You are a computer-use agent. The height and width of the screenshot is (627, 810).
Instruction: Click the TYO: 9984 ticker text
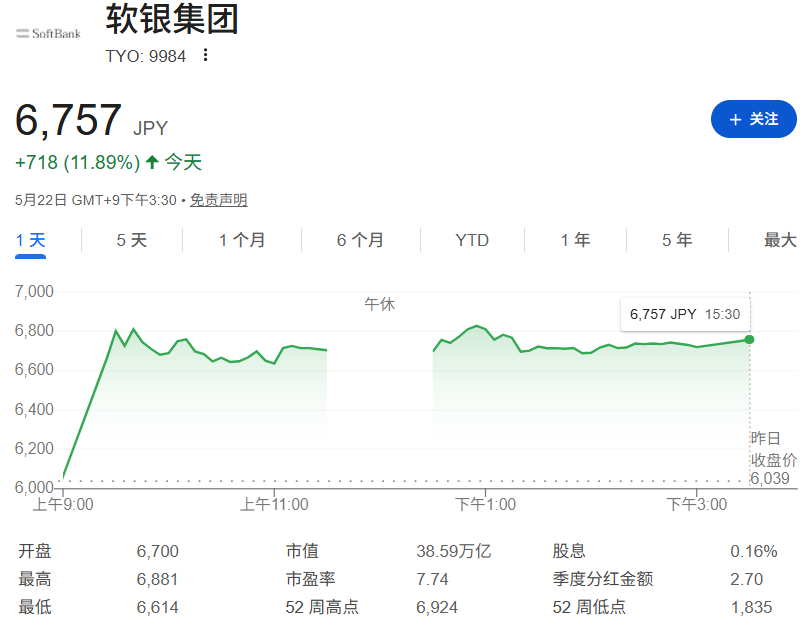pyautogui.click(x=146, y=56)
